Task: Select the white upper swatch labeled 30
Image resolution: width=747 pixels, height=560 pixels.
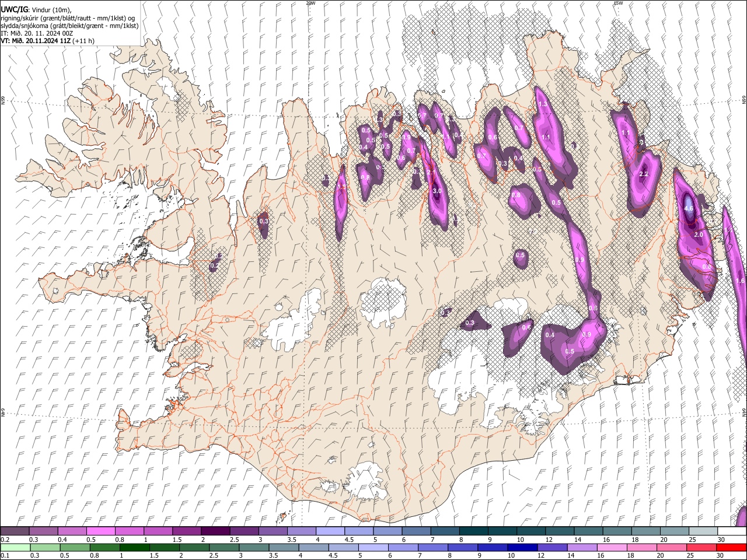Action: pyautogui.click(x=732, y=531)
